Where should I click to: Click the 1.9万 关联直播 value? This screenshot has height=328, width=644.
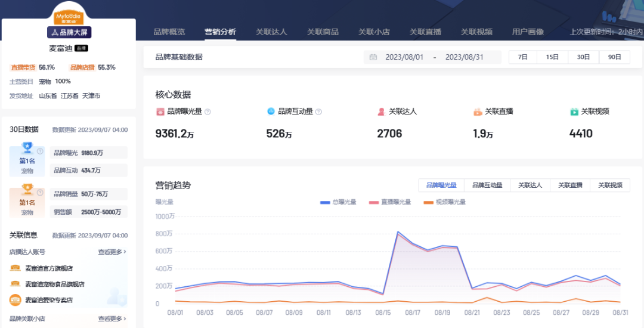483,134
